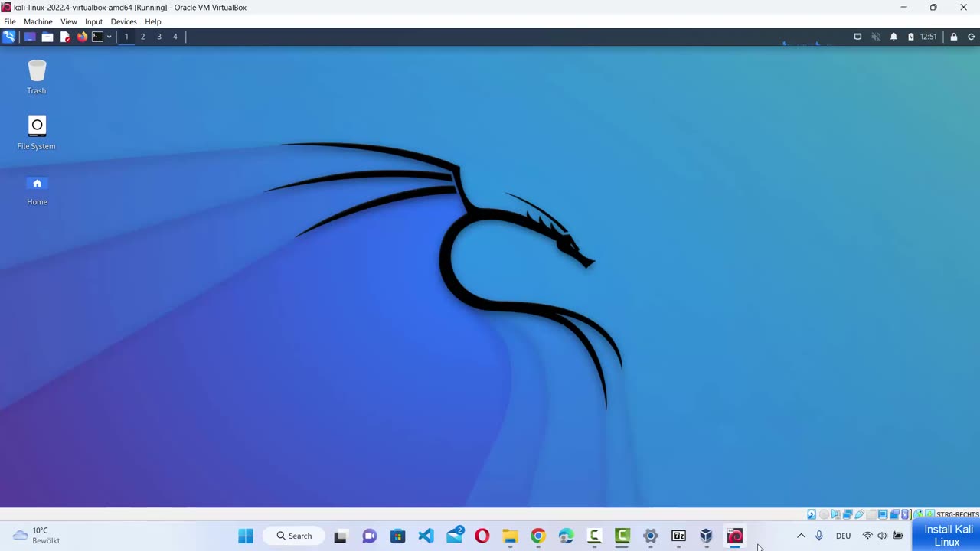Open the Devices menu
The height and width of the screenshot is (551, 980).
point(123,21)
